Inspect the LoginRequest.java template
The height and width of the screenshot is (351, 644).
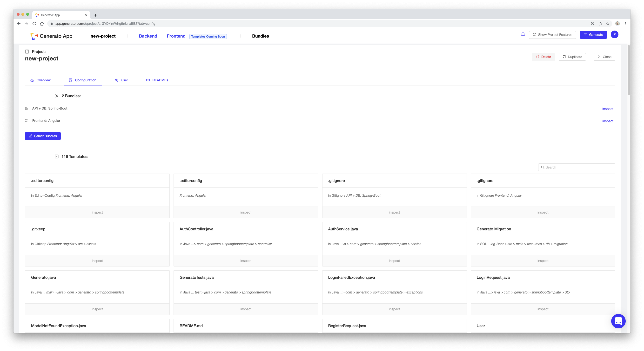pos(543,309)
